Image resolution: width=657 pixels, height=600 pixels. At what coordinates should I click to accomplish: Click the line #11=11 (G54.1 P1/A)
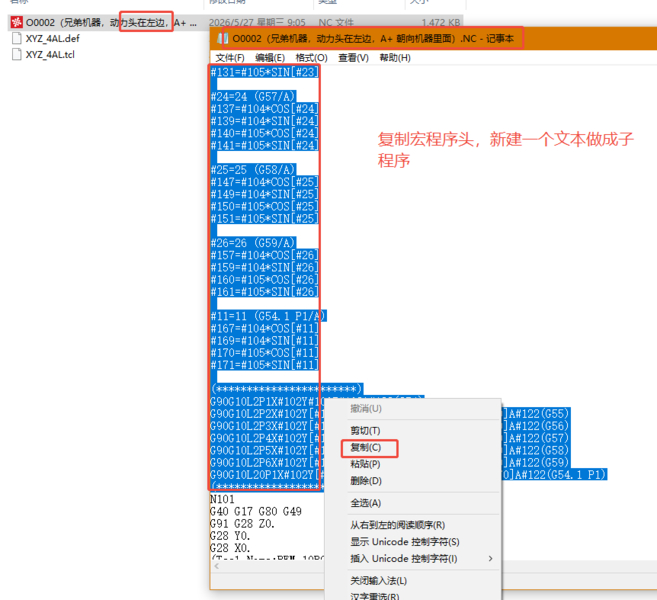click(x=268, y=316)
